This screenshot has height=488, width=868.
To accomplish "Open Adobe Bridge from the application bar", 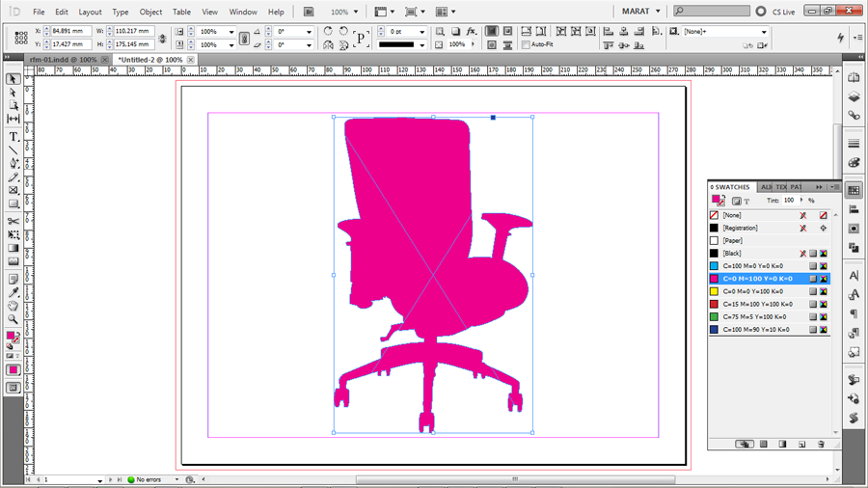I will [309, 12].
